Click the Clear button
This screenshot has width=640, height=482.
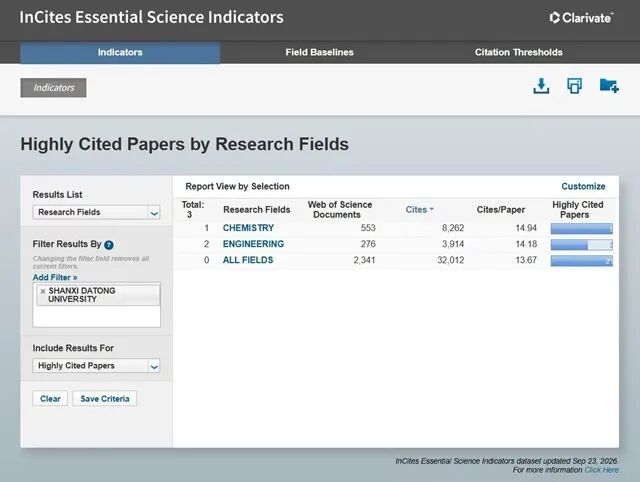[50, 399]
